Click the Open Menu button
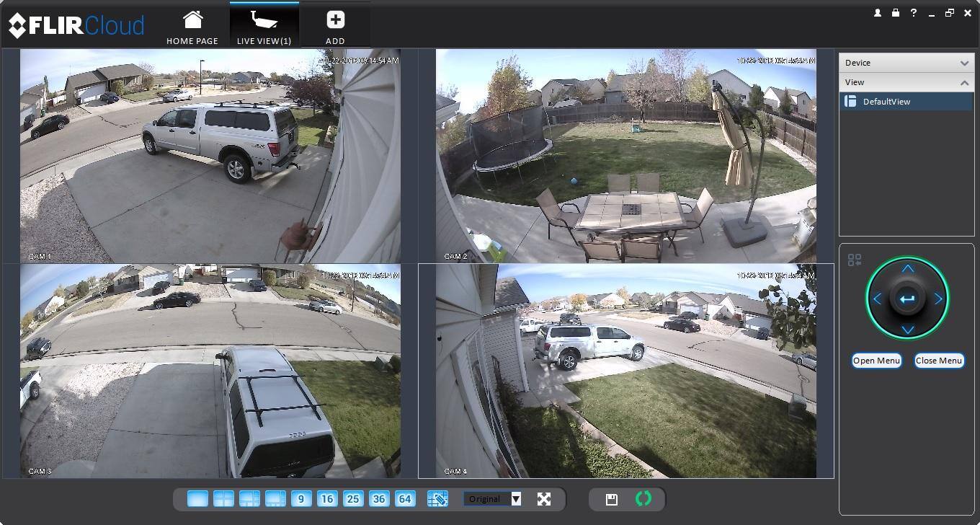The width and height of the screenshot is (980, 525). [x=876, y=361]
